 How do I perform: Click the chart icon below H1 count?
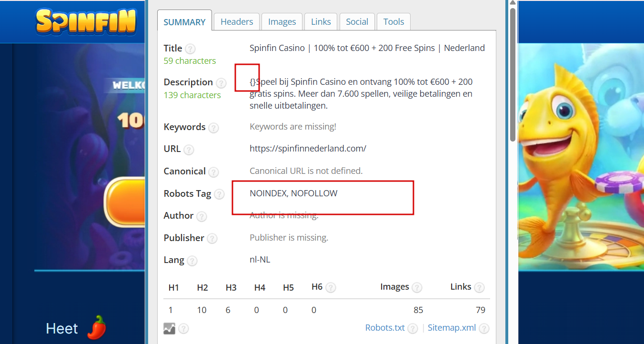tap(169, 328)
